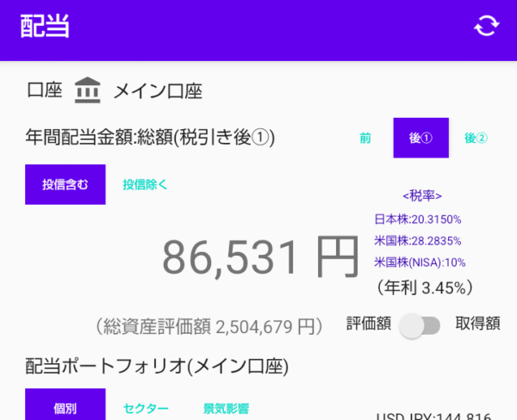The height and width of the screenshot is (420, 517).
Task: Select the 前 pre-tax tab
Action: [x=365, y=138]
